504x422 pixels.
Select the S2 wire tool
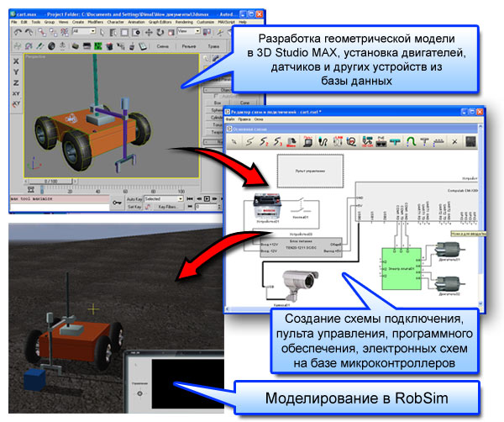pos(264,141)
